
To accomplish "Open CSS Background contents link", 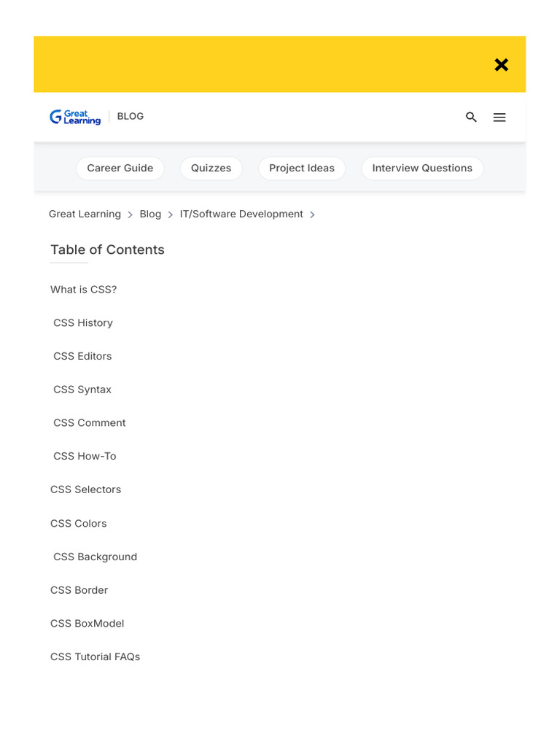I will [96, 557].
